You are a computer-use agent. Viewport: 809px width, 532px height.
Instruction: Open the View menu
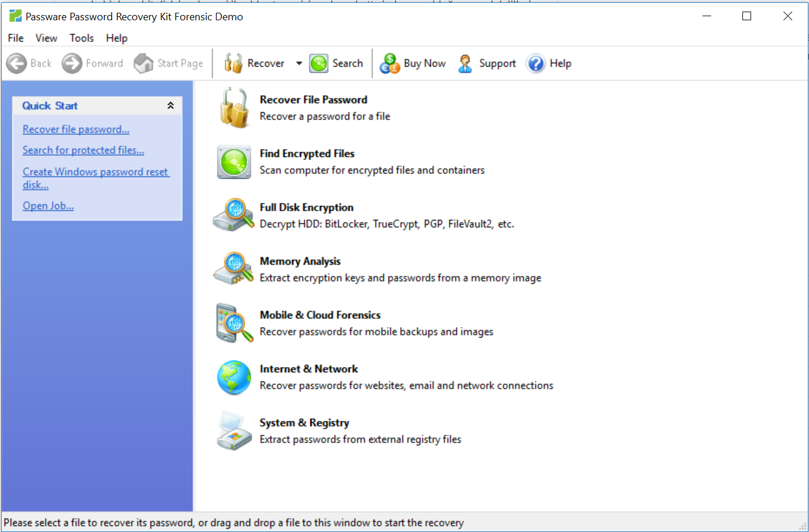[46, 38]
